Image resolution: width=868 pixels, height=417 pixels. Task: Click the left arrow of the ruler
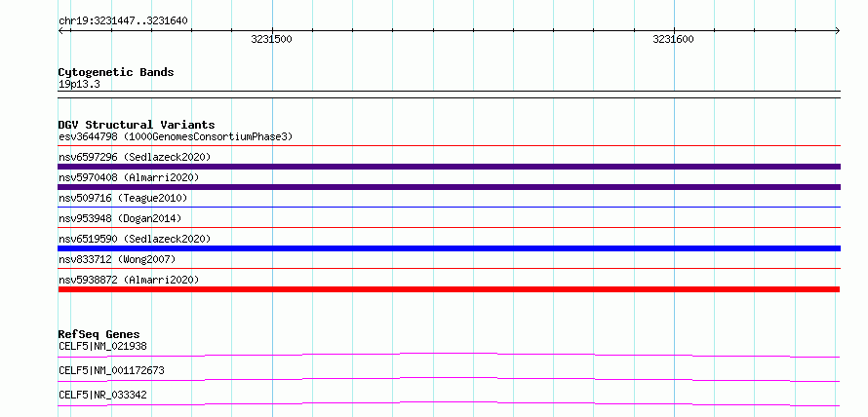[x=61, y=30]
